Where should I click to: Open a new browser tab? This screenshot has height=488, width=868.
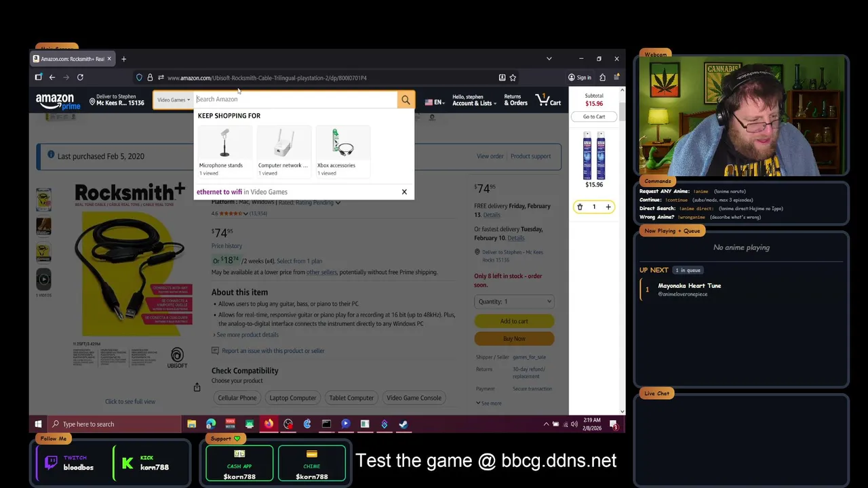[x=123, y=59]
